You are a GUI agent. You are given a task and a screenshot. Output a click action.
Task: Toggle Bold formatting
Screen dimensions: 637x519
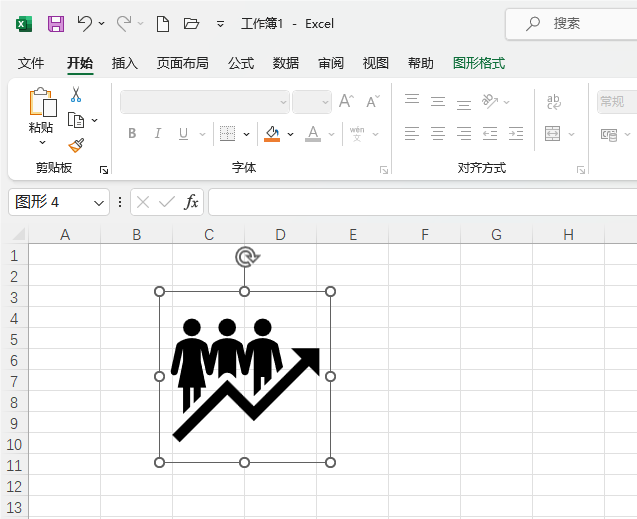132,133
